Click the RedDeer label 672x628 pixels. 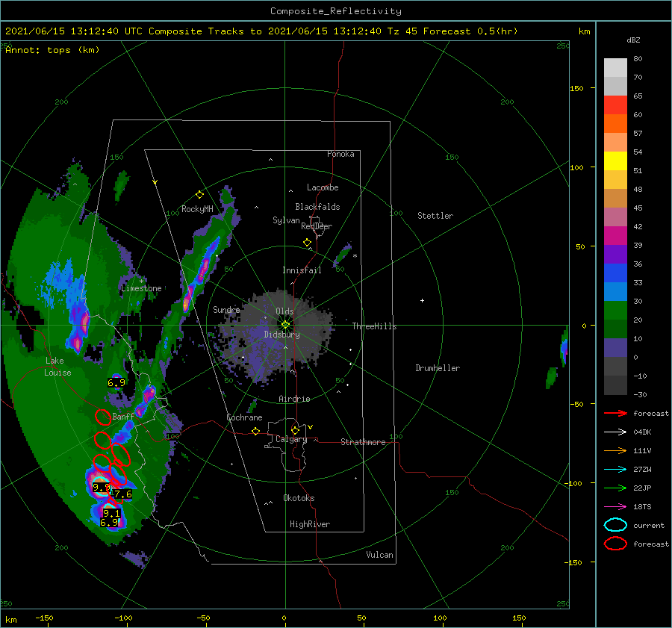click(317, 226)
